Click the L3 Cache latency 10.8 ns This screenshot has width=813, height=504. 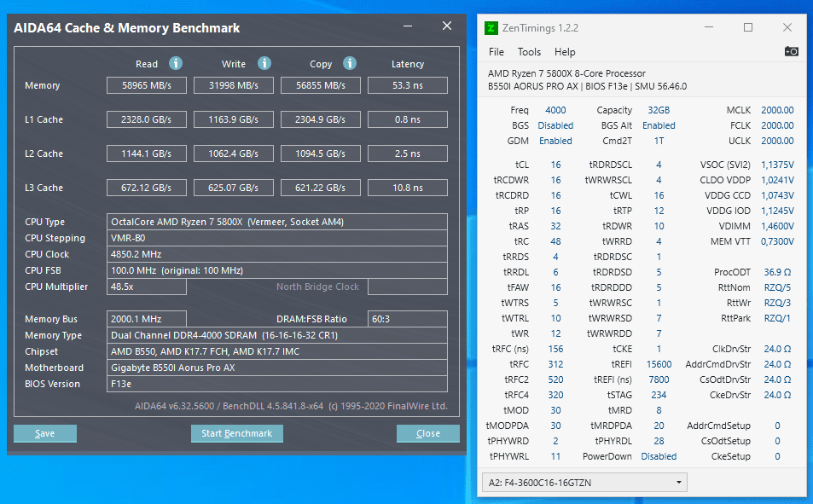(x=408, y=188)
